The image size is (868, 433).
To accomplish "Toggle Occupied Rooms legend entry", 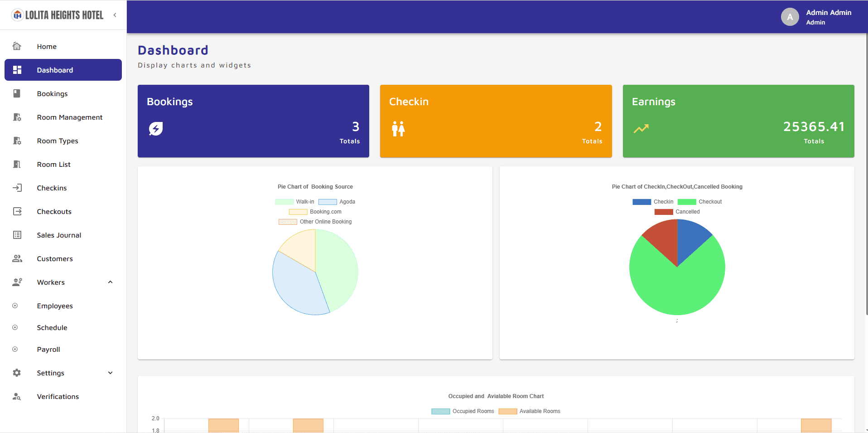I will pos(463,411).
